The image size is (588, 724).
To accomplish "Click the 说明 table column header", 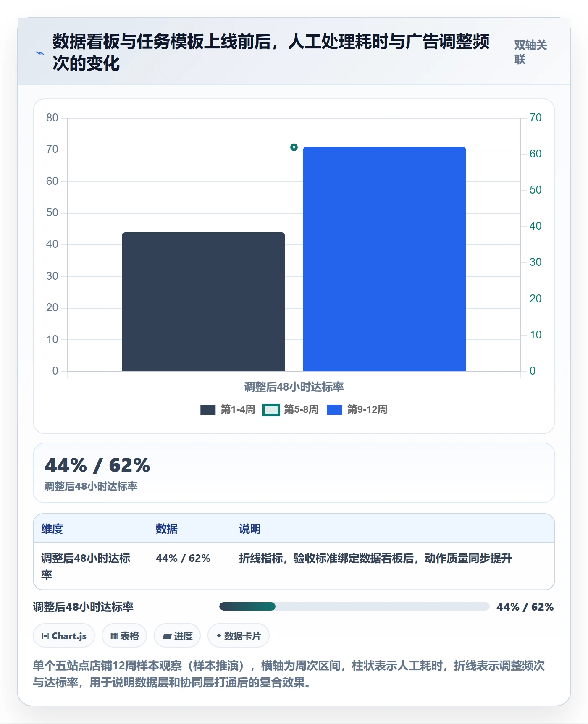I will [250, 529].
